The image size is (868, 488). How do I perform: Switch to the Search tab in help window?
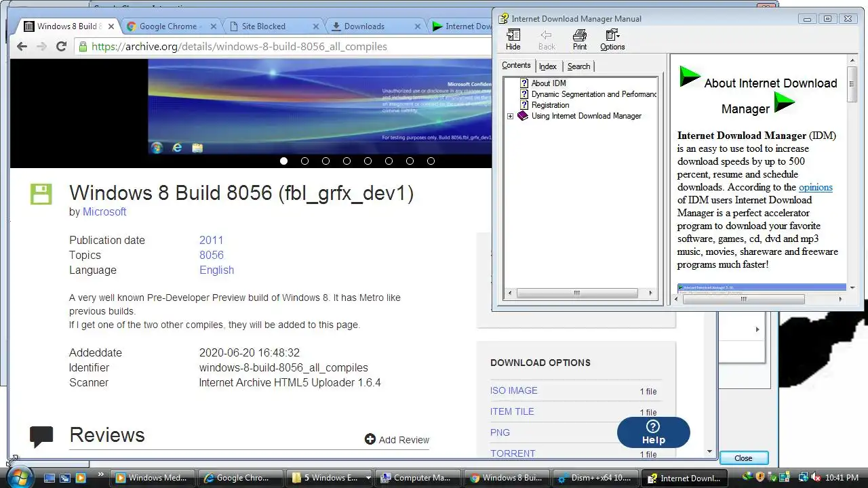578,66
